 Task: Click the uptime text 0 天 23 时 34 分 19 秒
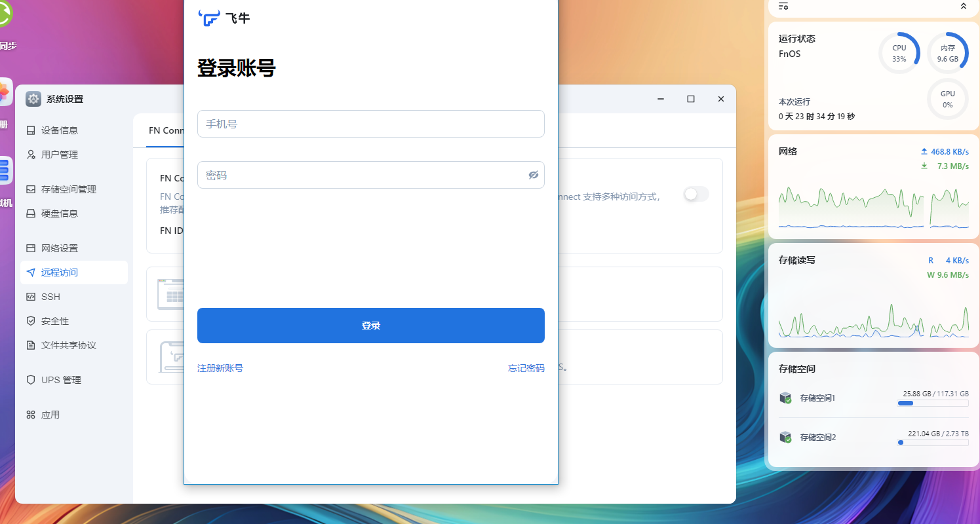pyautogui.click(x=817, y=117)
